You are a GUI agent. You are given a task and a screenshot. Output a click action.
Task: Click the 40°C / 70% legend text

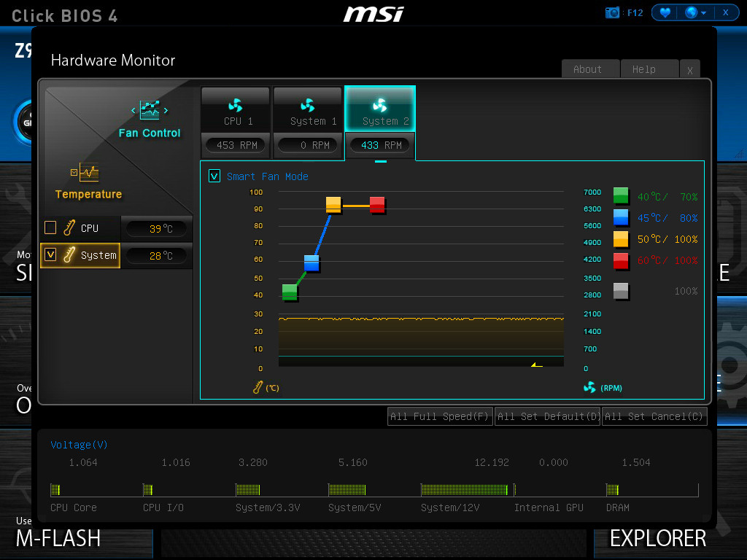click(667, 197)
